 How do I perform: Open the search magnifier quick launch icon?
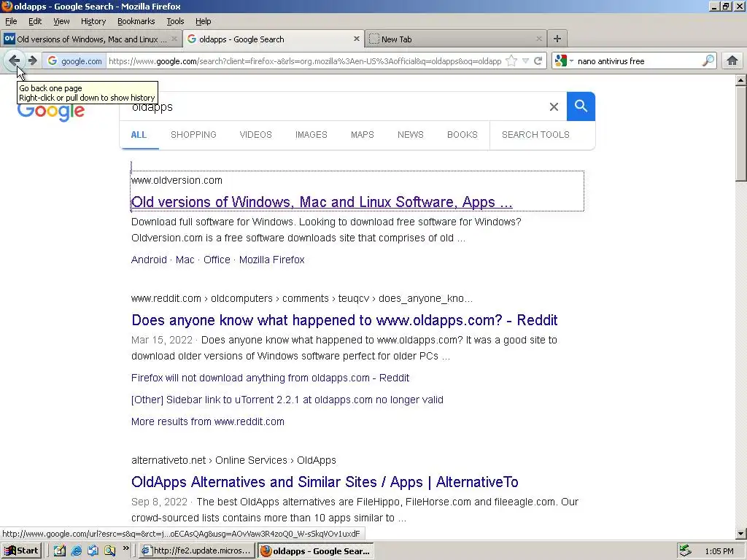109,551
